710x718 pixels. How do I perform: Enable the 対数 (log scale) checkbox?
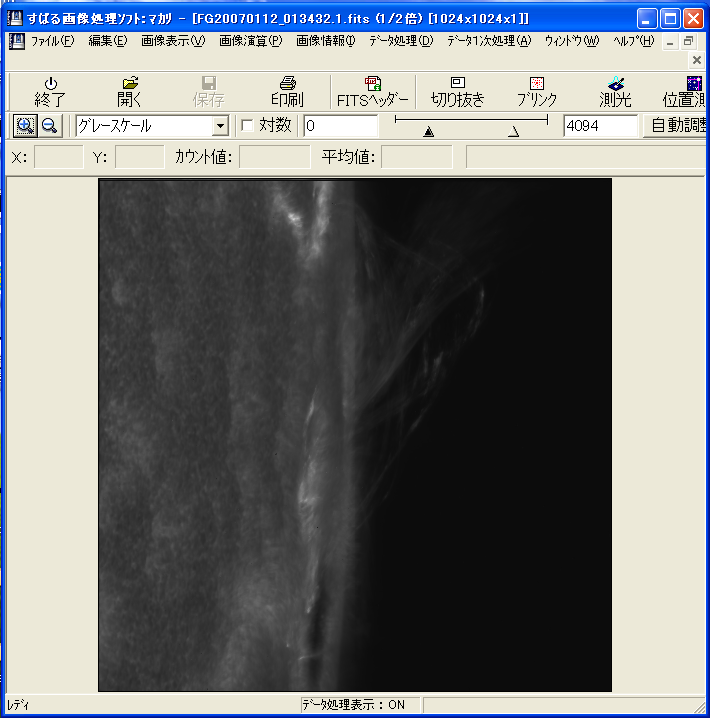(x=248, y=125)
